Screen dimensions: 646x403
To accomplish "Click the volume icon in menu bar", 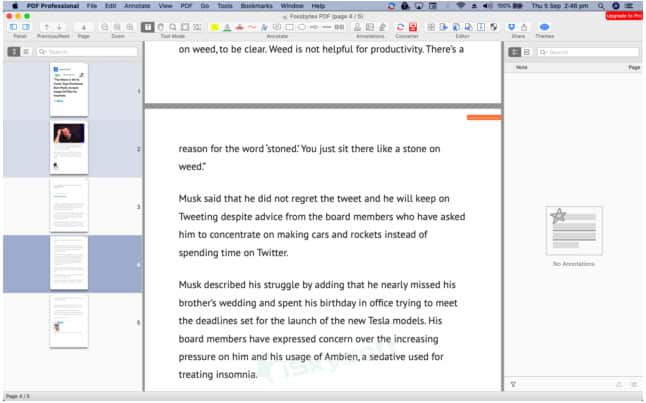I will click(488, 6).
